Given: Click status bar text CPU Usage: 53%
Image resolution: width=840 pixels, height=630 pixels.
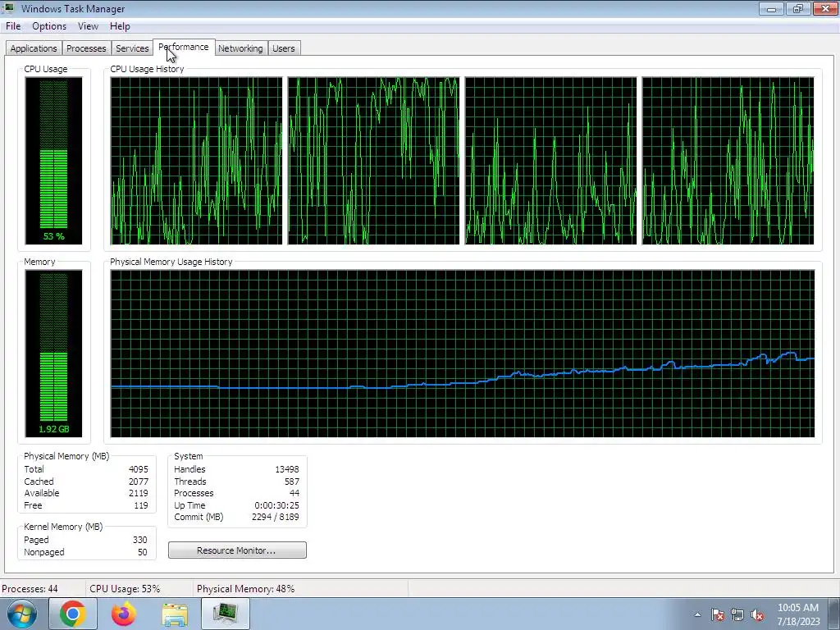Looking at the screenshot, I should click(x=125, y=589).
